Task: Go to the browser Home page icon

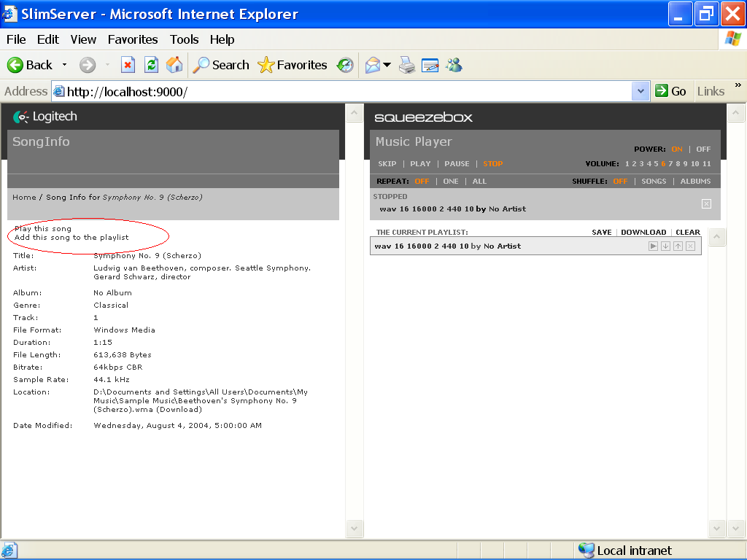Action: pyautogui.click(x=174, y=65)
